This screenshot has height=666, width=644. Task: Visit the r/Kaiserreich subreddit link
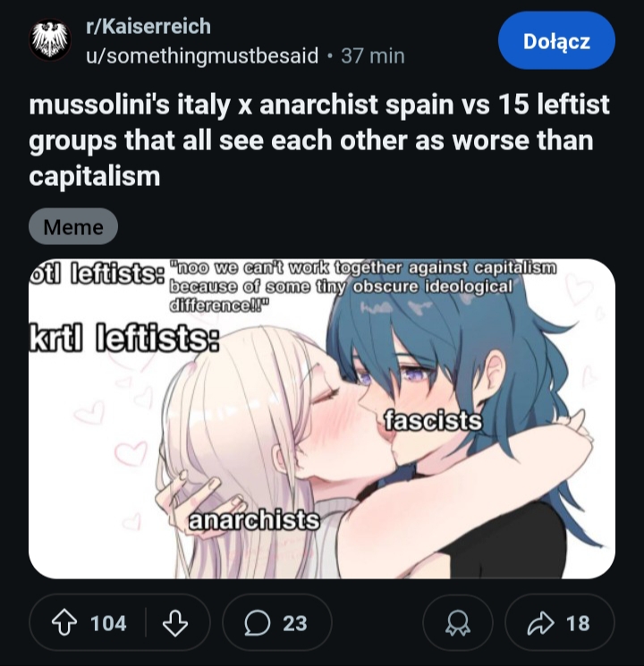coord(148,26)
